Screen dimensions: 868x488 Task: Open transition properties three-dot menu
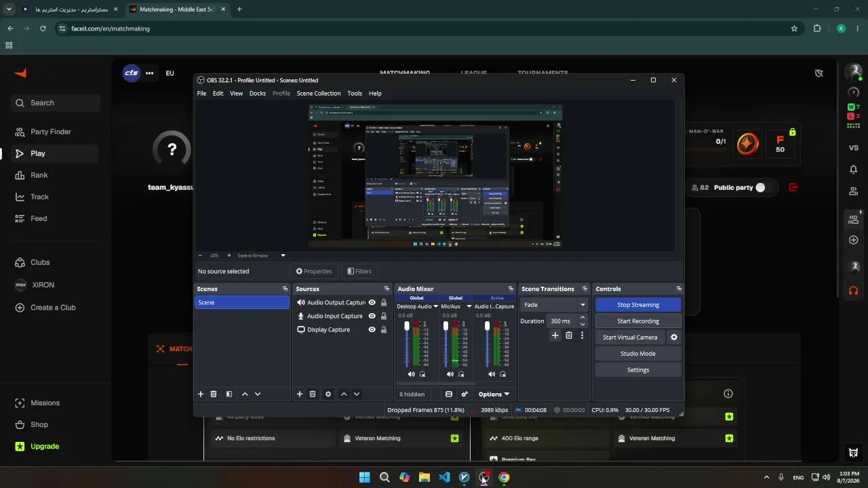582,335
